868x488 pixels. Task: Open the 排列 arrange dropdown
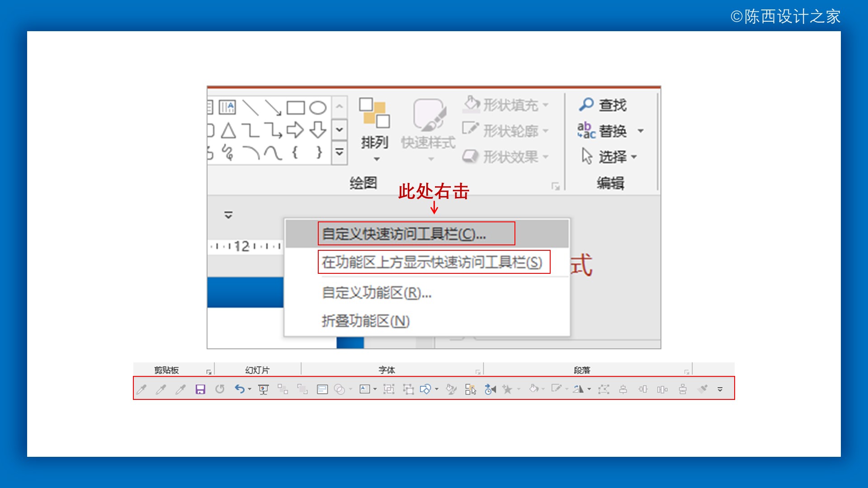pyautogui.click(x=374, y=129)
